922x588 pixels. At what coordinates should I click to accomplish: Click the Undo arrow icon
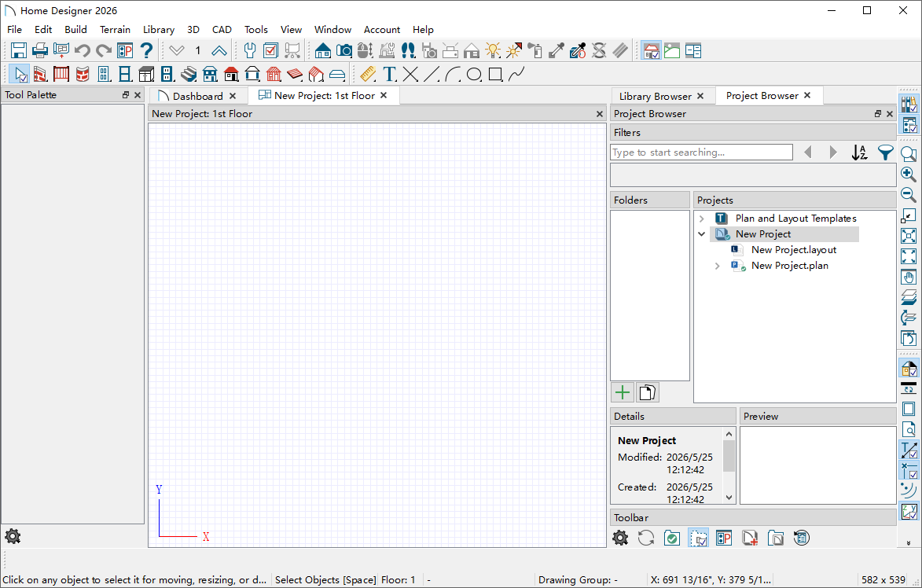[x=83, y=50]
